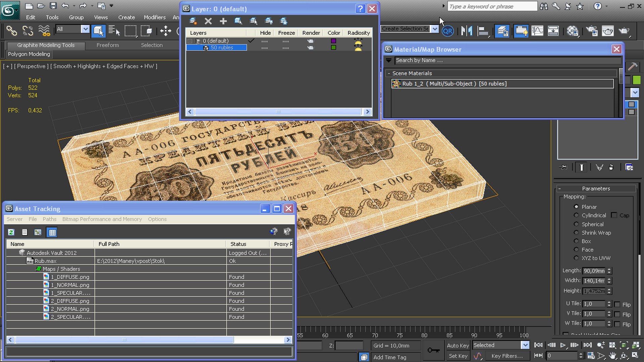Viewport: 644px width, 362px height.
Task: Select Planar mapping radio button
Action: point(576,206)
